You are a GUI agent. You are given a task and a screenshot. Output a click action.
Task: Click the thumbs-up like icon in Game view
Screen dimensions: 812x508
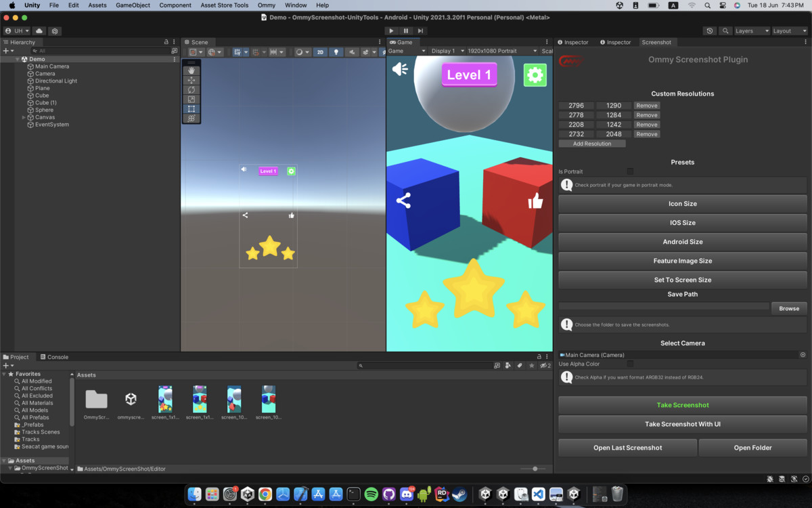click(x=535, y=200)
